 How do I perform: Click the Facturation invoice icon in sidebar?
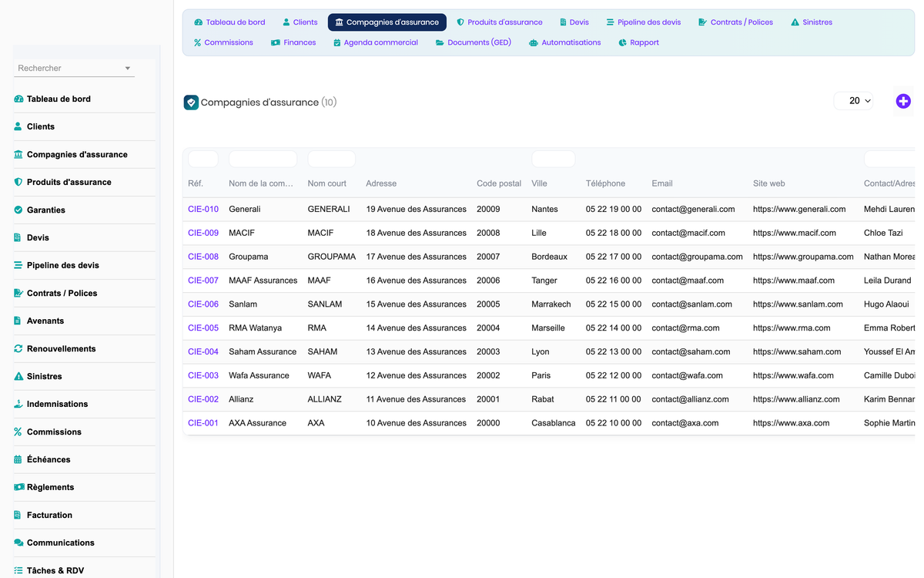(x=18, y=515)
